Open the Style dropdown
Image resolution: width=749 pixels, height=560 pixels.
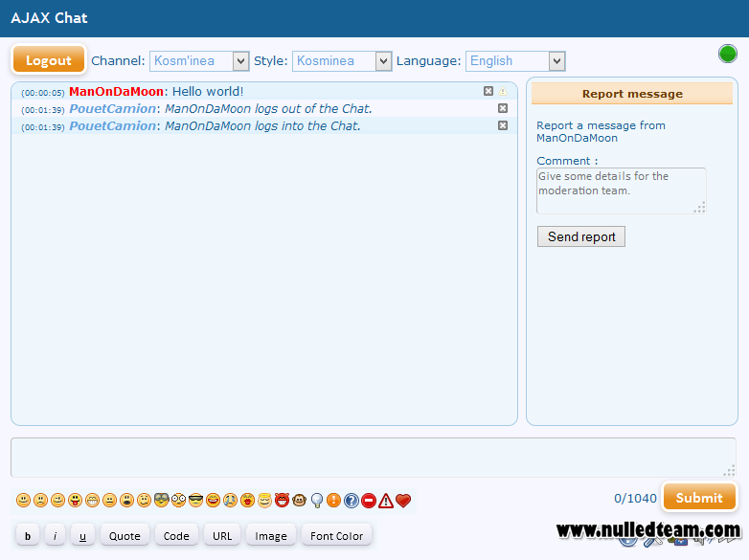pos(342,61)
